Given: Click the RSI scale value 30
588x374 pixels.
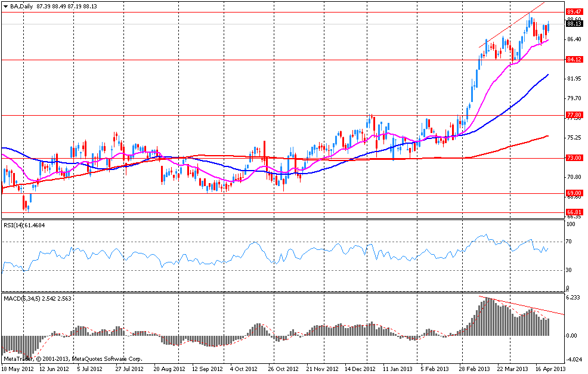Looking at the screenshot, I should coord(569,270).
